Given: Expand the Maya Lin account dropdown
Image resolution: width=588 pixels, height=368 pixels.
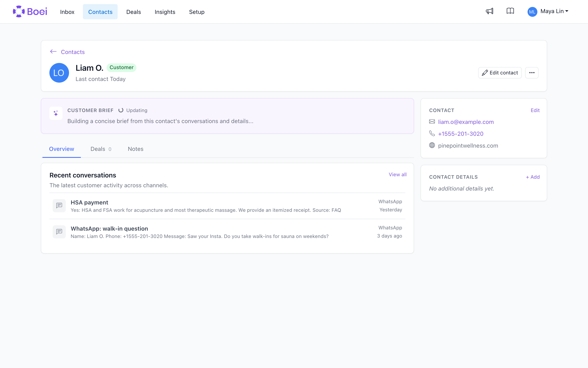Looking at the screenshot, I should [x=554, y=11].
